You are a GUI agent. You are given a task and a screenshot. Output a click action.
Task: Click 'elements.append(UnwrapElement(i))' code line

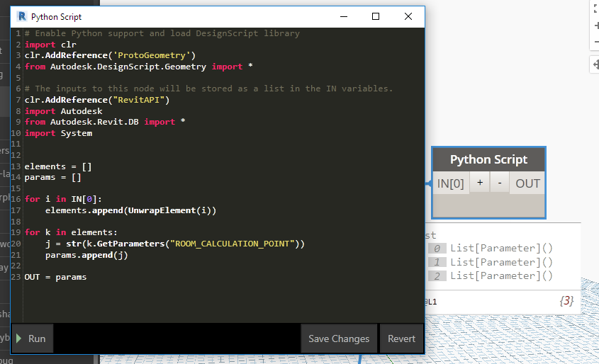coord(130,210)
